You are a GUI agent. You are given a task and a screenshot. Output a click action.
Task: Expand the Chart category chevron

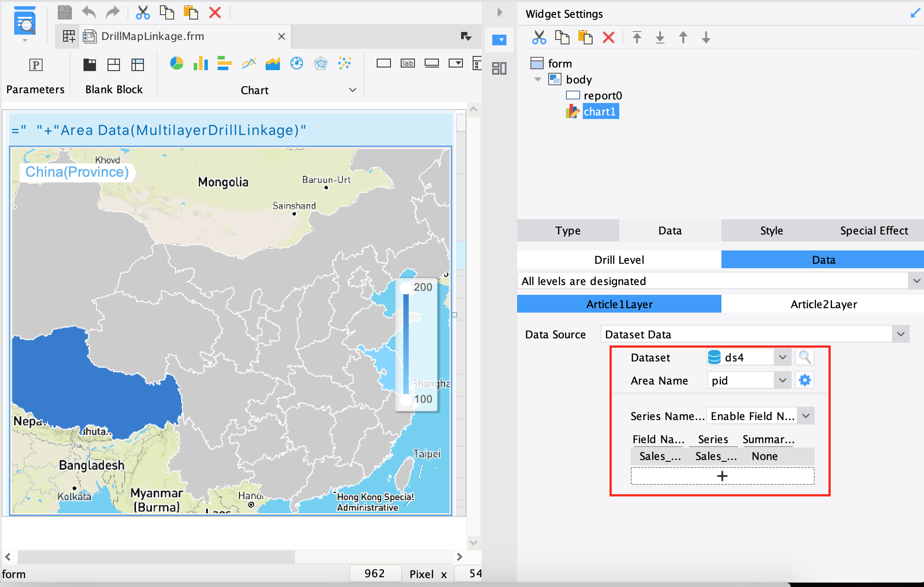coord(353,90)
